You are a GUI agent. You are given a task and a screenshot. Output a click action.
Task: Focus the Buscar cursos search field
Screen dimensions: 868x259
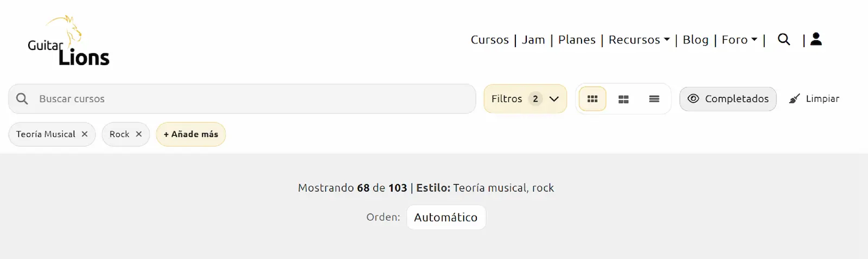[250, 99]
